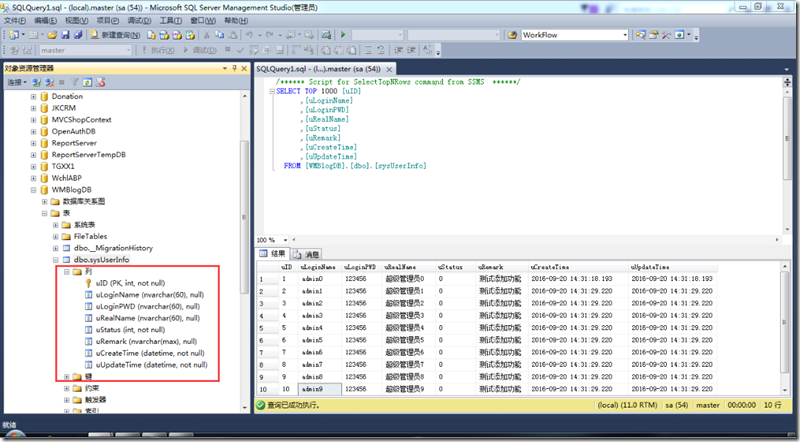Open the 100 % zoom dropdown

click(285, 240)
